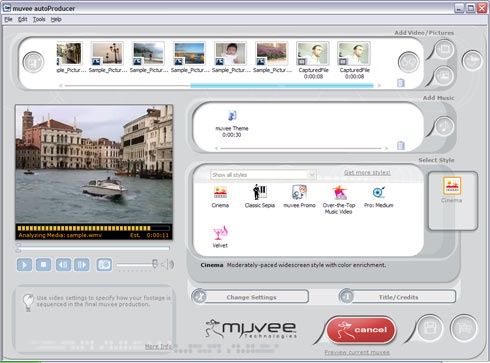Open the Help menu

point(56,19)
